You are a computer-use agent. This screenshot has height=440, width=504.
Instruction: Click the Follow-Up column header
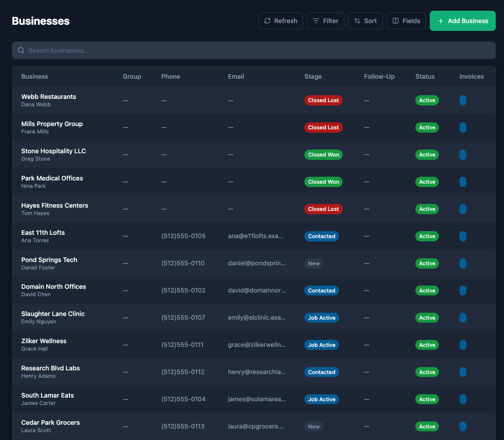click(x=379, y=77)
